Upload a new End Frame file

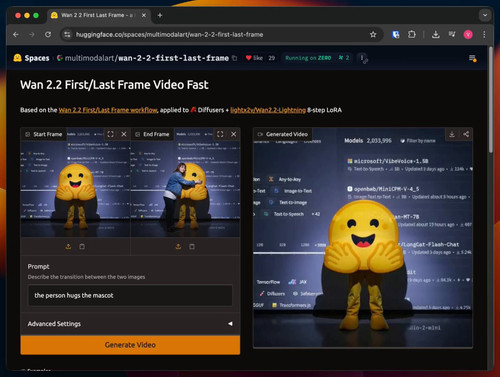pyautogui.click(x=178, y=247)
